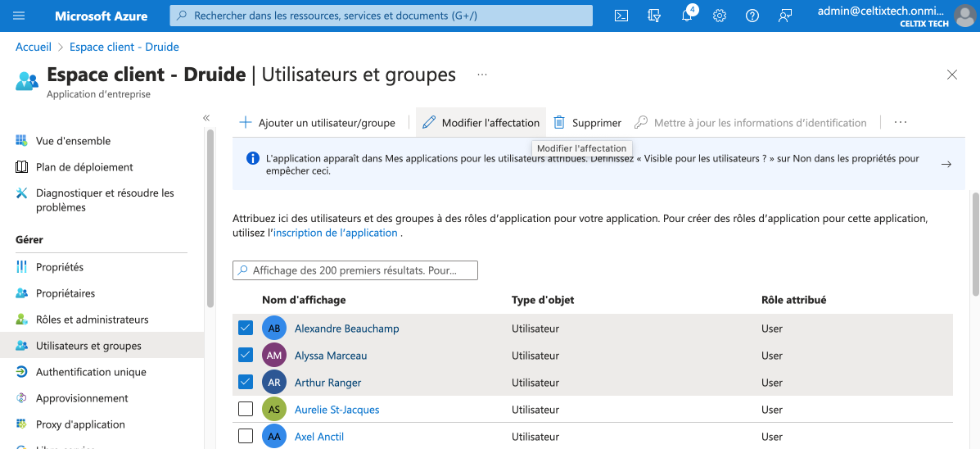
Task: Follow the inscription de l'application link
Action: click(x=336, y=233)
